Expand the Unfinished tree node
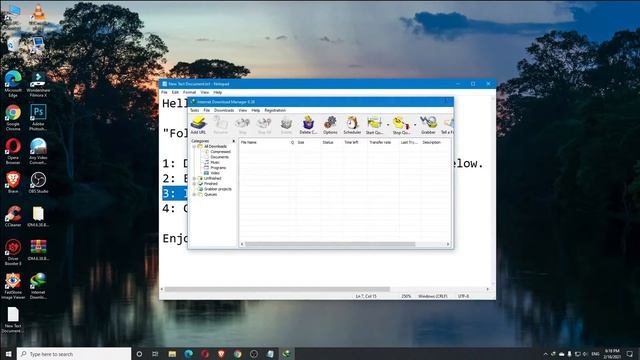Viewport: 640px width, 360px height. point(194,178)
